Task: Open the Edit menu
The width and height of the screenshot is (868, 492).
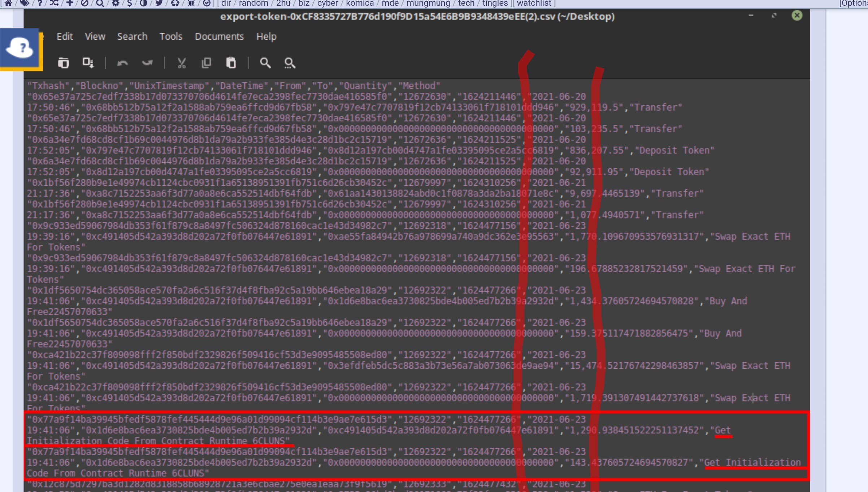Action: tap(65, 36)
